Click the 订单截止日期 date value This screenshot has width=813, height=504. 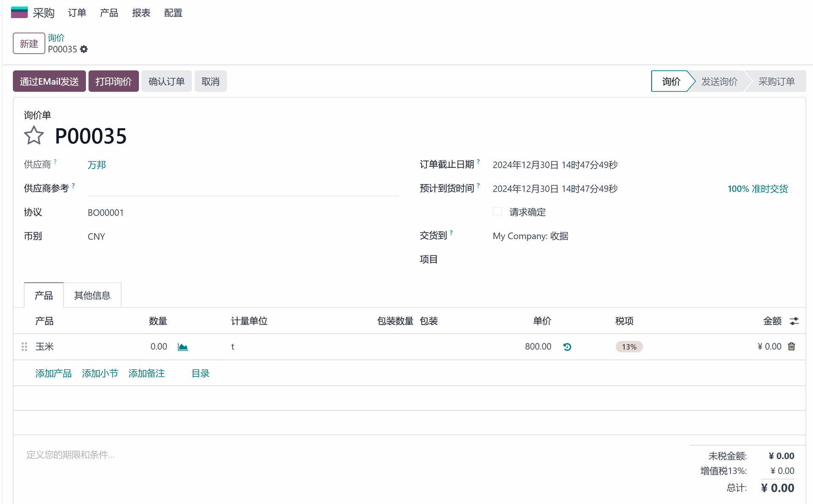pyautogui.click(x=555, y=165)
